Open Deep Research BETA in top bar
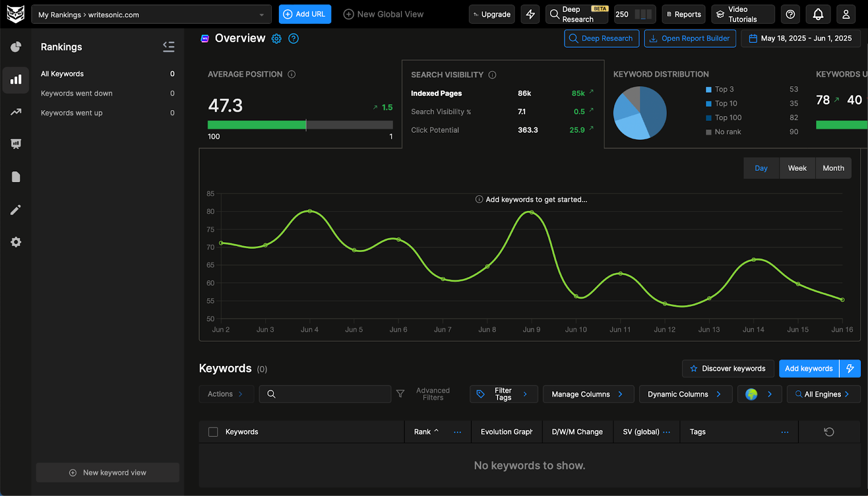868x496 pixels. point(577,15)
